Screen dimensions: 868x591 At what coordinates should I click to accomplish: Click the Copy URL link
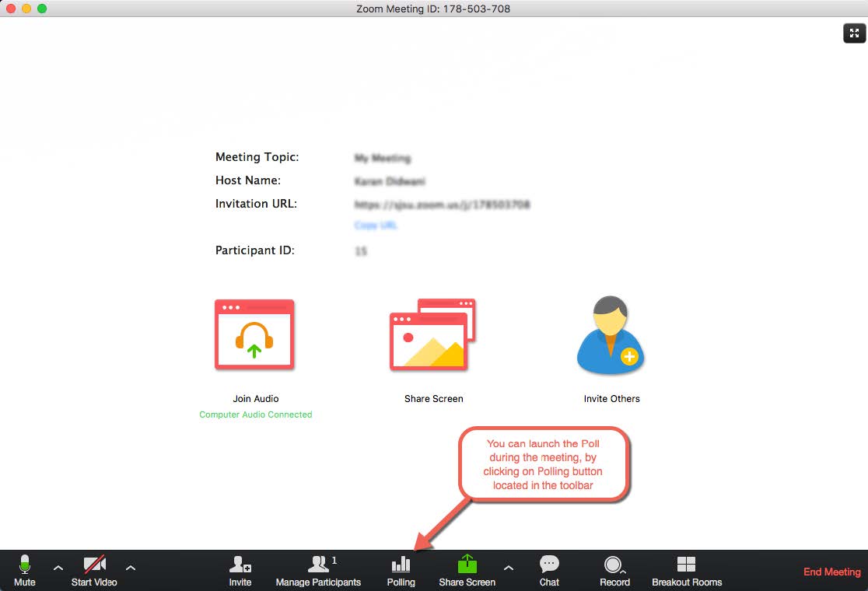(373, 226)
